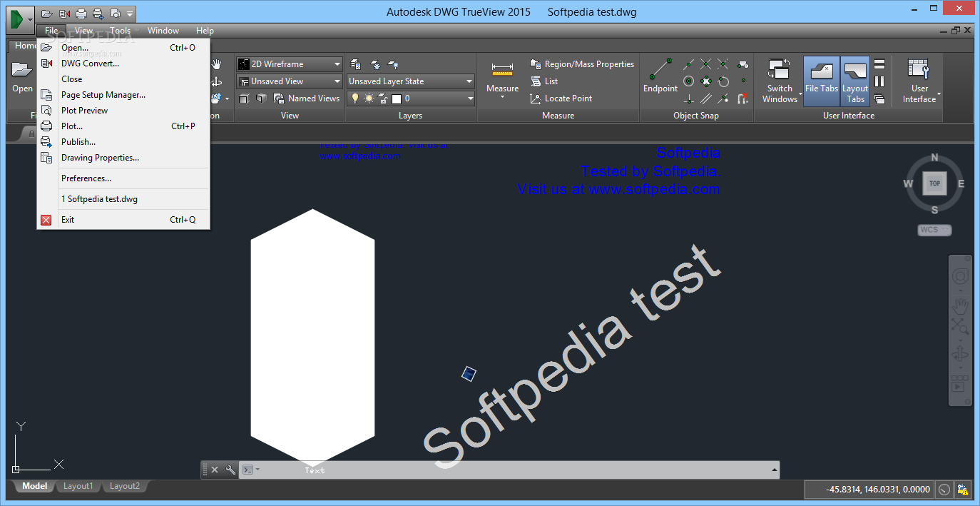Image resolution: width=980 pixels, height=506 pixels.
Task: Switch to Layout2 tab
Action: [124, 486]
